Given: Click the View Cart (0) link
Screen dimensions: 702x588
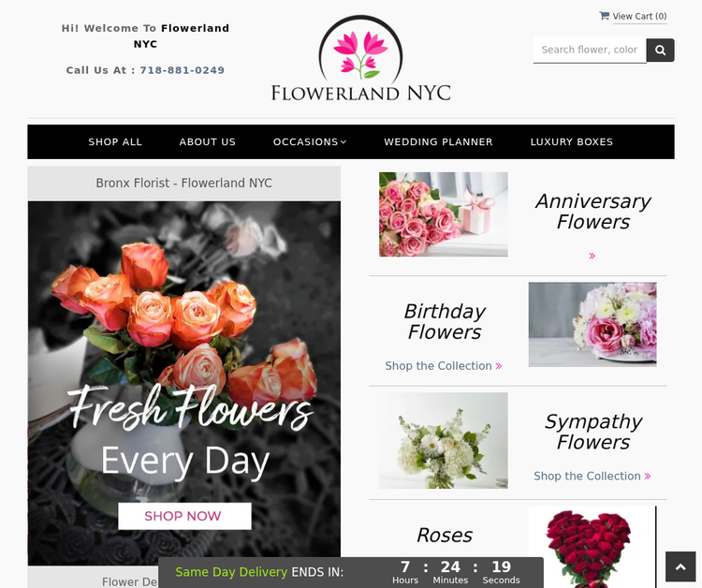Looking at the screenshot, I should 639,16.
